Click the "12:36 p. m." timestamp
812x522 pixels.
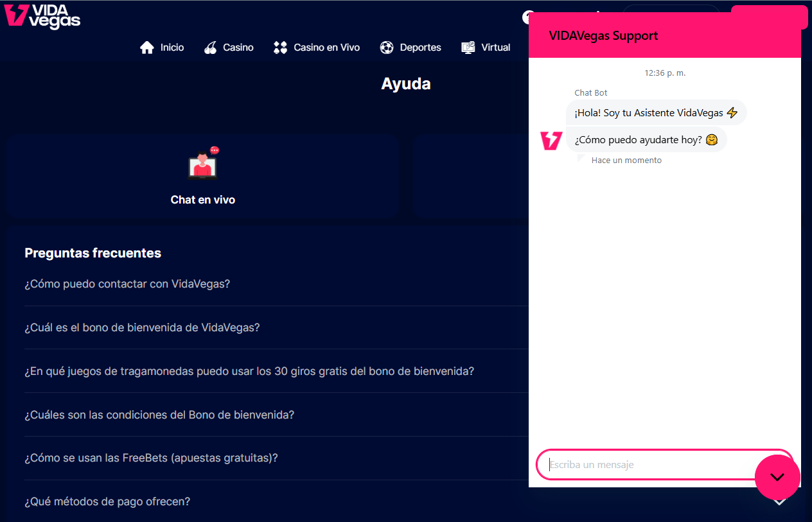665,73
